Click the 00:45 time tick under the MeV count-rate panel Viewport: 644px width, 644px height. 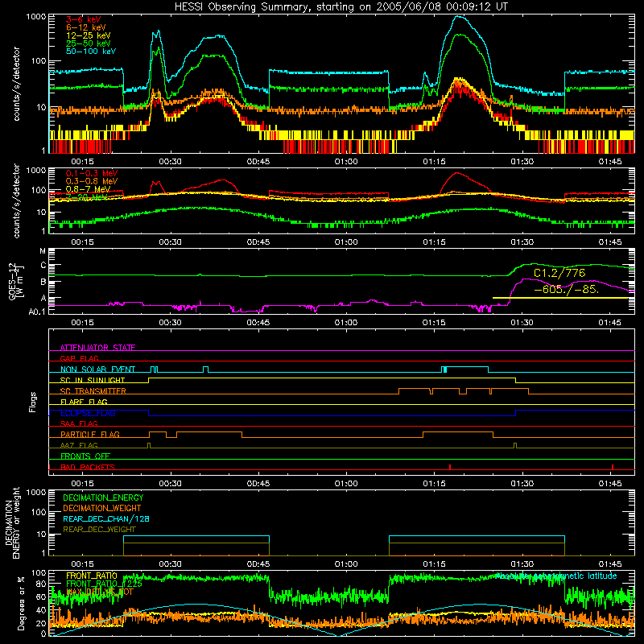[258, 242]
